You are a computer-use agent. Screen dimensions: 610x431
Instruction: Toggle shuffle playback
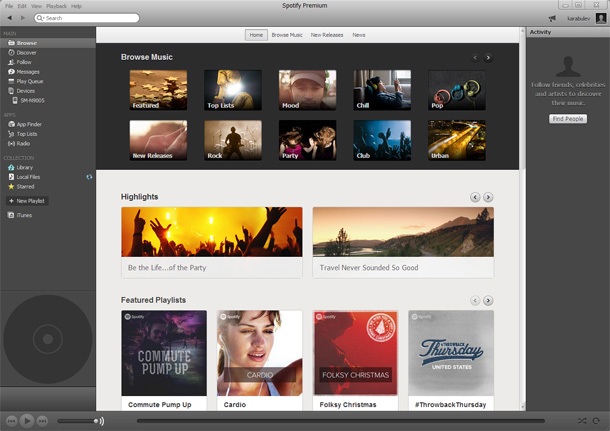click(582, 421)
